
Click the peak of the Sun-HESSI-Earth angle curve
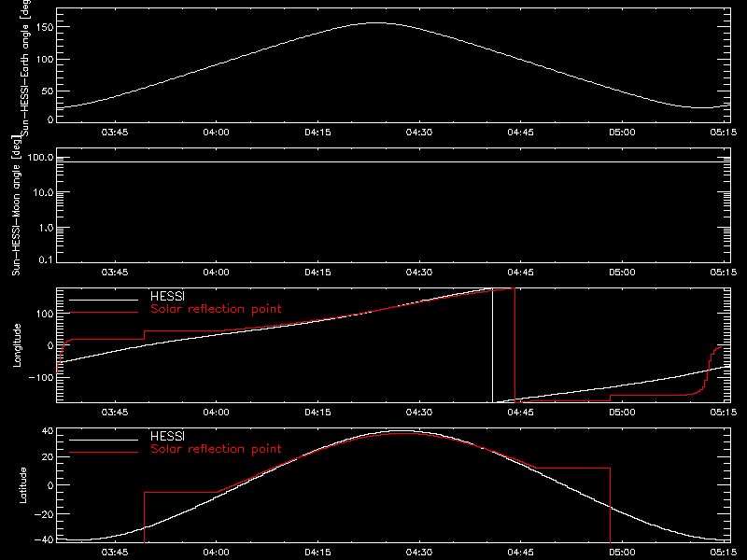tap(376, 22)
